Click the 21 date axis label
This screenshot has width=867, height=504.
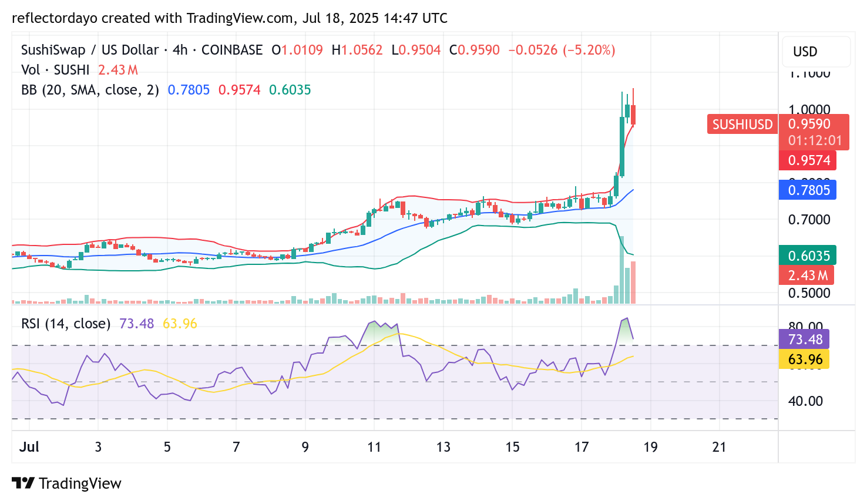coord(719,447)
